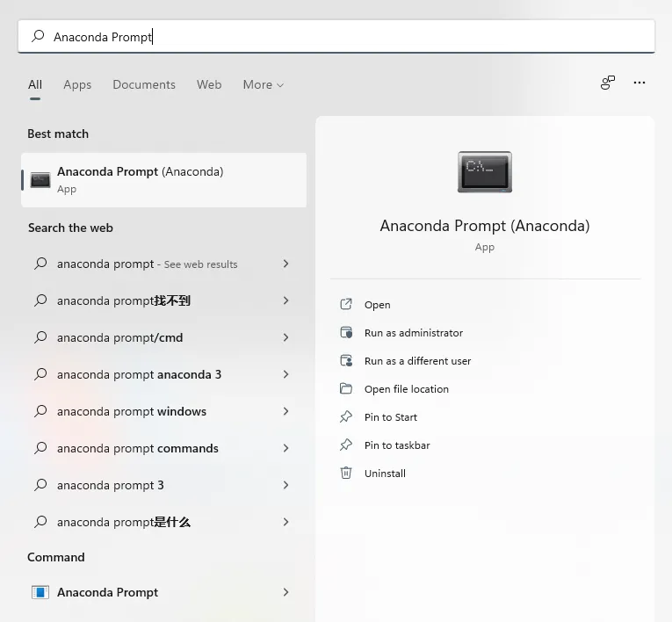Select Pin to Start action
Image resolution: width=672 pixels, height=622 pixels.
(391, 417)
